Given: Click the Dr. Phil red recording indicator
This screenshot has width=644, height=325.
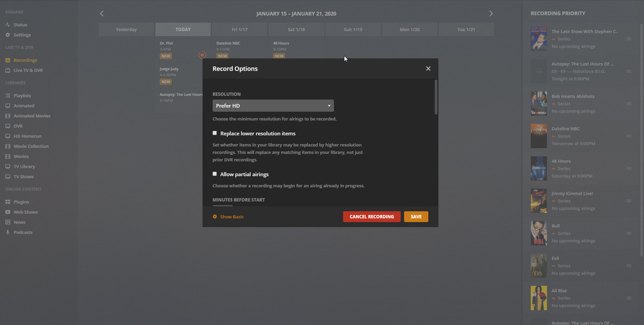Looking at the screenshot, I should tap(202, 55).
